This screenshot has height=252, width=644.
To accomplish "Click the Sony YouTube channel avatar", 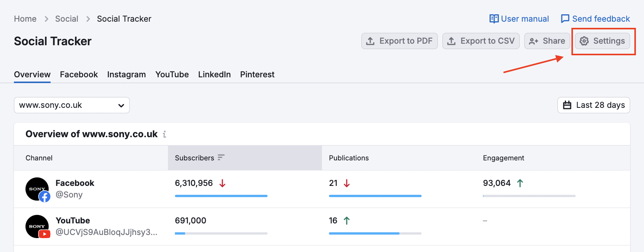I will [37, 226].
